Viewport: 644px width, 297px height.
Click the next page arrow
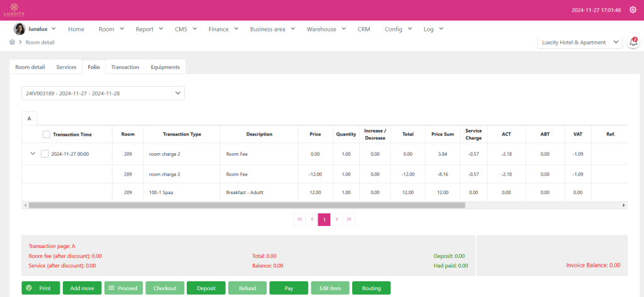coord(337,219)
